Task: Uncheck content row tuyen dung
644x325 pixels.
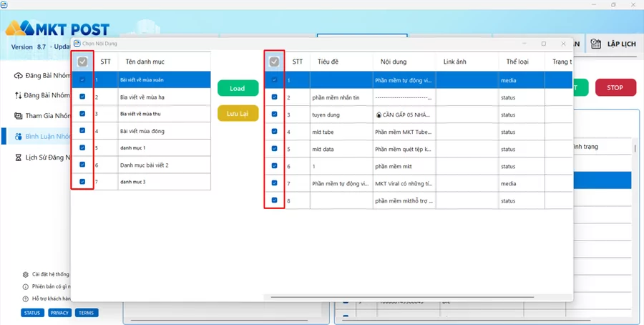Action: click(274, 115)
